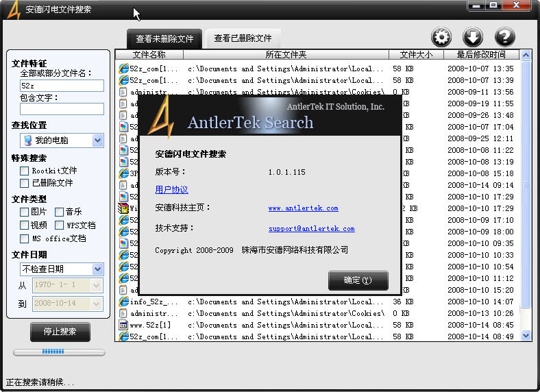Switch to the 查看已删除文件 tab
This screenshot has width=540, height=392.
243,38
